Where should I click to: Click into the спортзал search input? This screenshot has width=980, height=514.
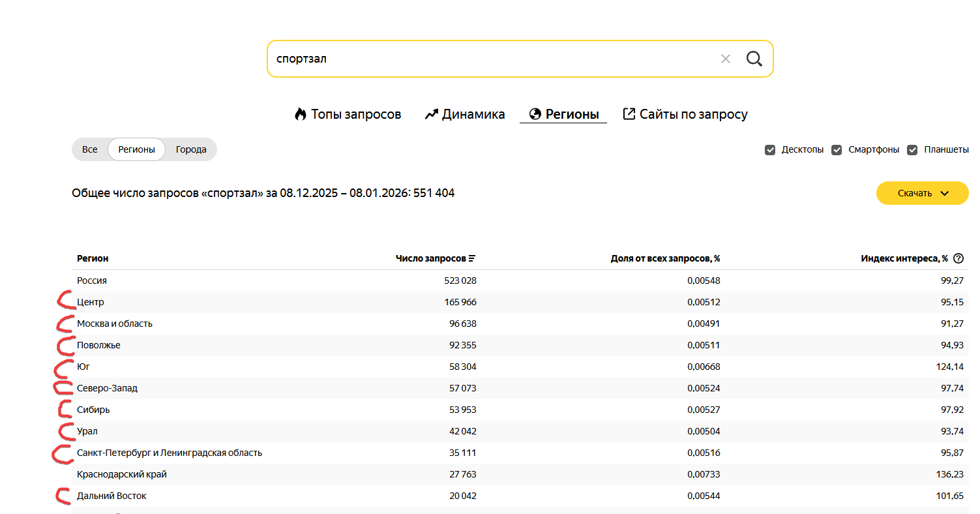tap(489, 59)
